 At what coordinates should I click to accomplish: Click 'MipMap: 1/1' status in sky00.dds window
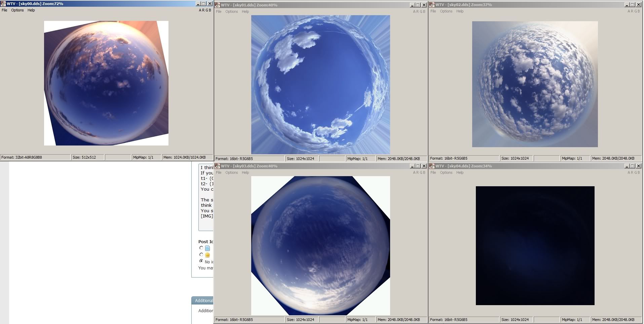(146, 157)
